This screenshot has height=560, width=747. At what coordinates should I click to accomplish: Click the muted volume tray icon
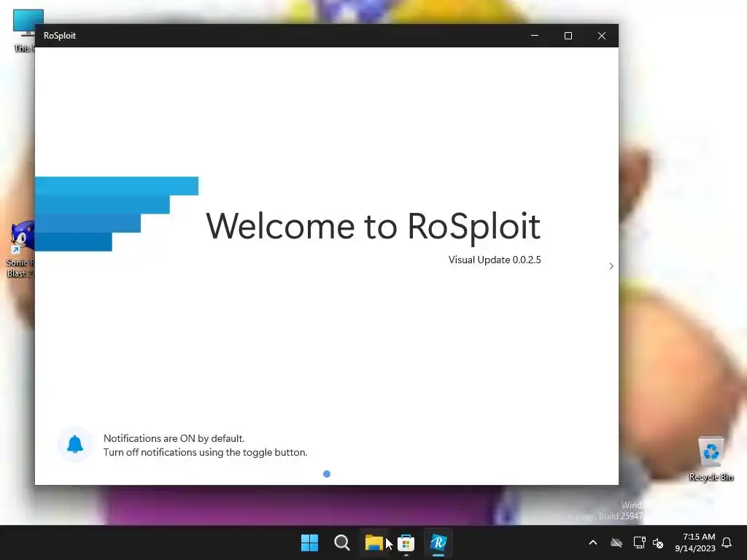[659, 542]
